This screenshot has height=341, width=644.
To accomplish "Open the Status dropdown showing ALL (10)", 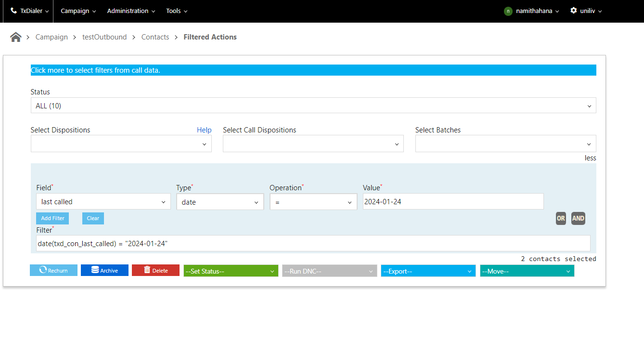I will [x=313, y=105].
